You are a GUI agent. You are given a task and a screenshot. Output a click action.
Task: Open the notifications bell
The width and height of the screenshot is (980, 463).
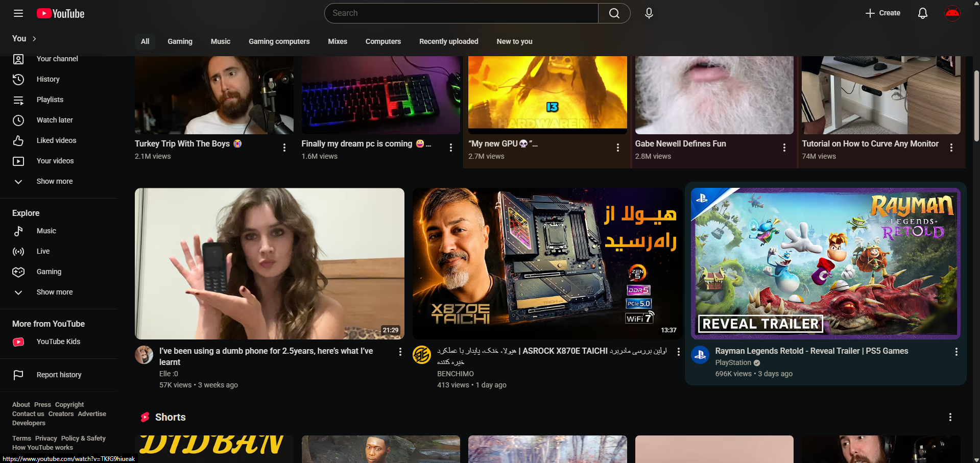[x=922, y=13]
